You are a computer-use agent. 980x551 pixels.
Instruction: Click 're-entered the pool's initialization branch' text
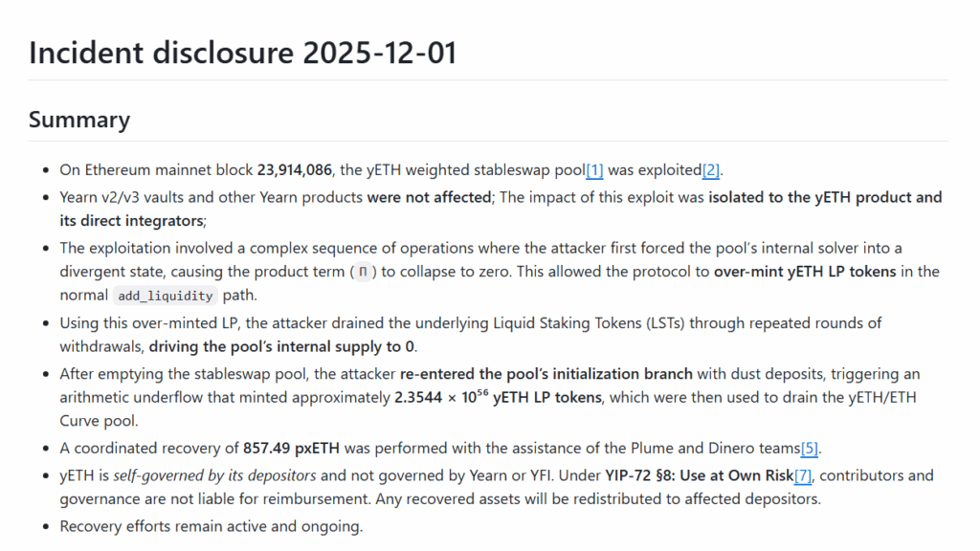(x=546, y=373)
